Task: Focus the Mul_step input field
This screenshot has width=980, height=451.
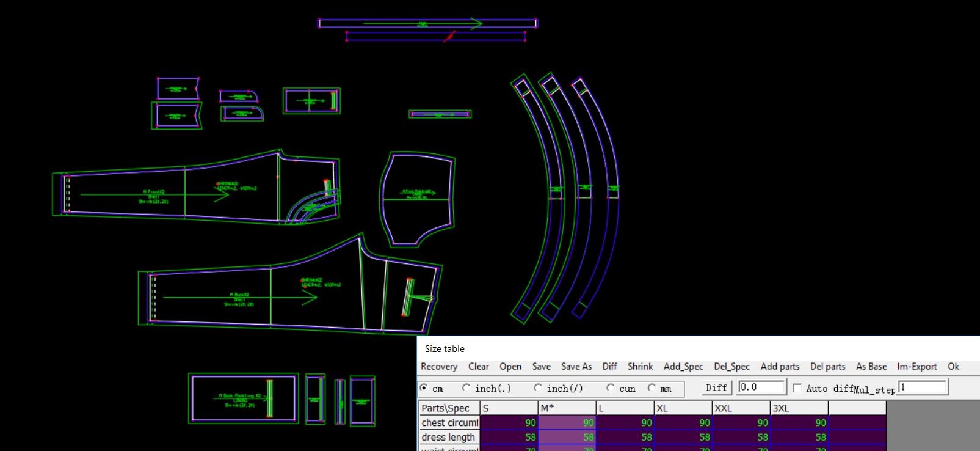Action: click(922, 387)
